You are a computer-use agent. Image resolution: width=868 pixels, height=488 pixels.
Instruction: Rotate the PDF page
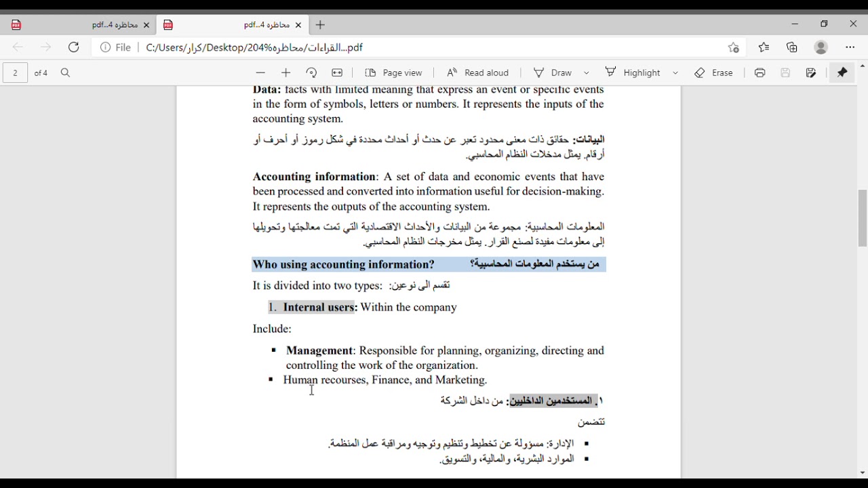coord(311,73)
